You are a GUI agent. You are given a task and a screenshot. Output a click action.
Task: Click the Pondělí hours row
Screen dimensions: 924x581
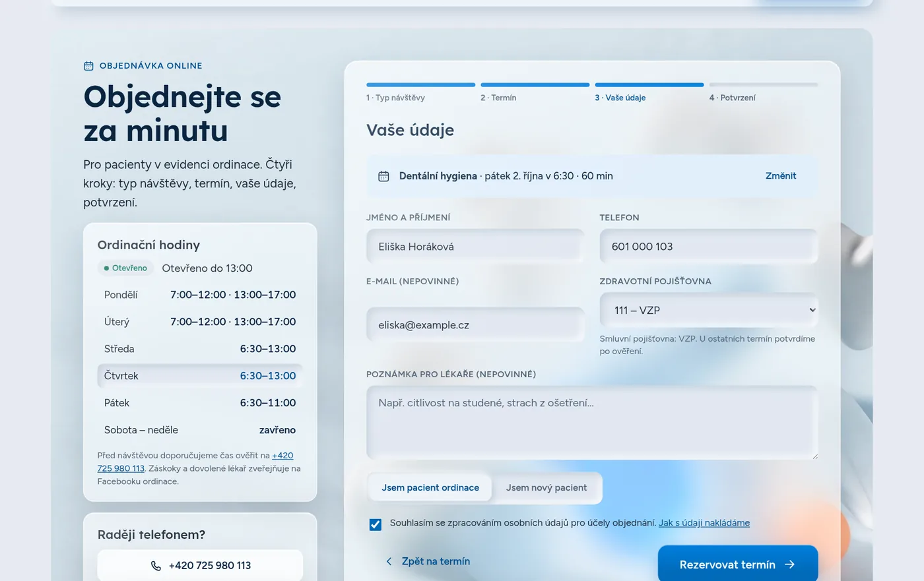(x=200, y=295)
